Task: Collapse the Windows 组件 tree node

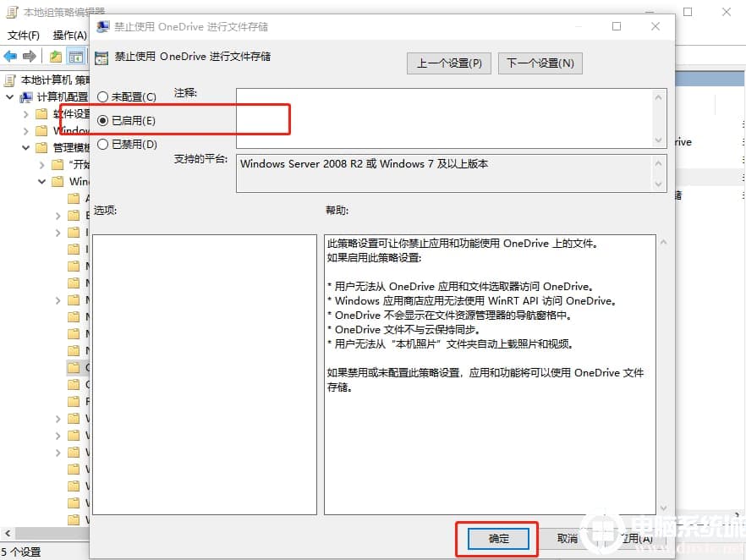Action: (x=42, y=181)
